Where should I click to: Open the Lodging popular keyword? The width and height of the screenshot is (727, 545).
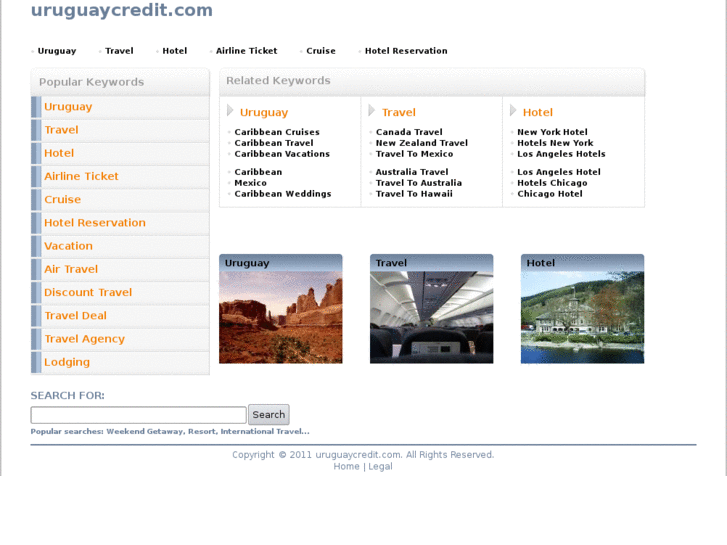[67, 362]
